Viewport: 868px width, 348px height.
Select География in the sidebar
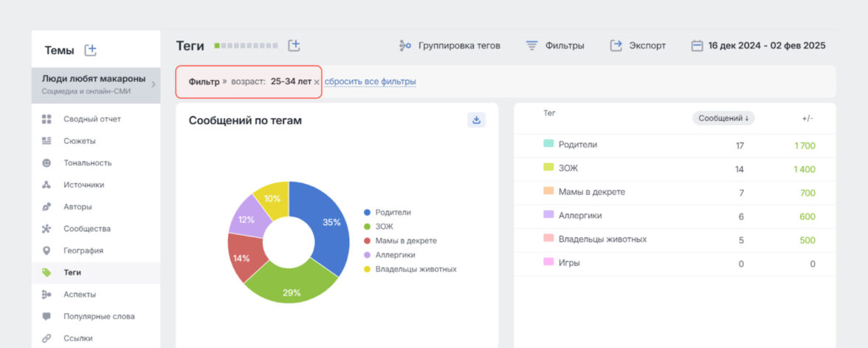point(83,250)
